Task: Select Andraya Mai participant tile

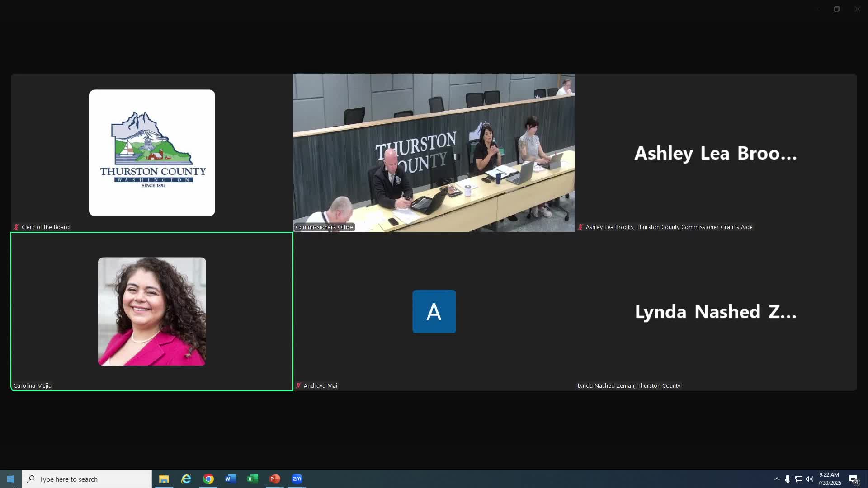Action: click(x=434, y=311)
